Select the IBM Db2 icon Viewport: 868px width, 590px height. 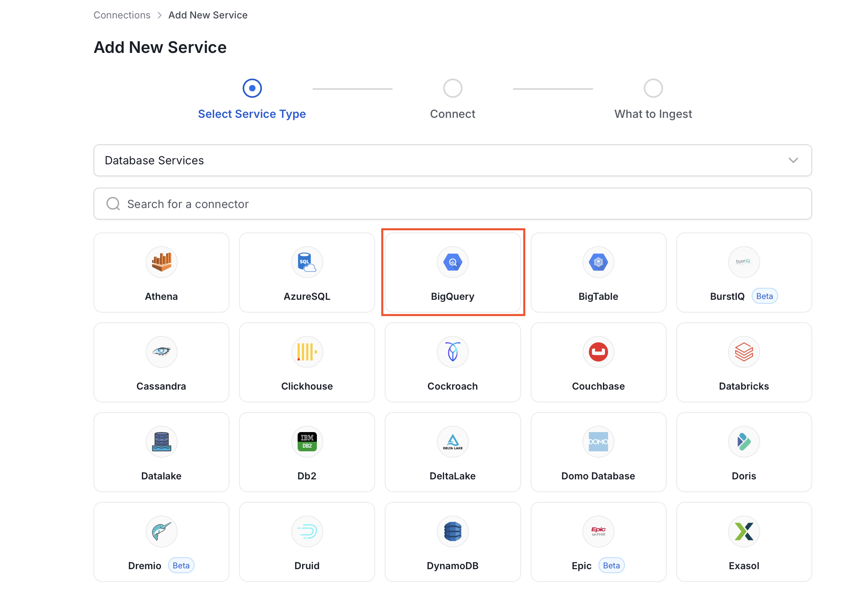307,442
